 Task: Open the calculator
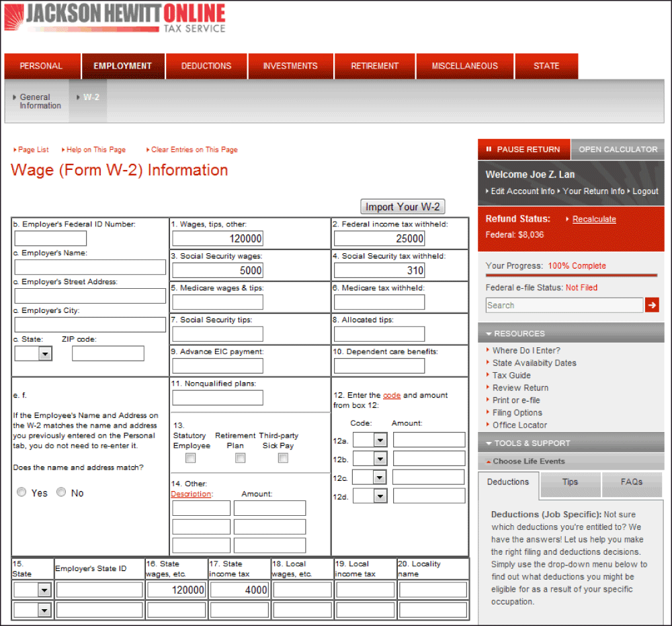[x=618, y=150]
